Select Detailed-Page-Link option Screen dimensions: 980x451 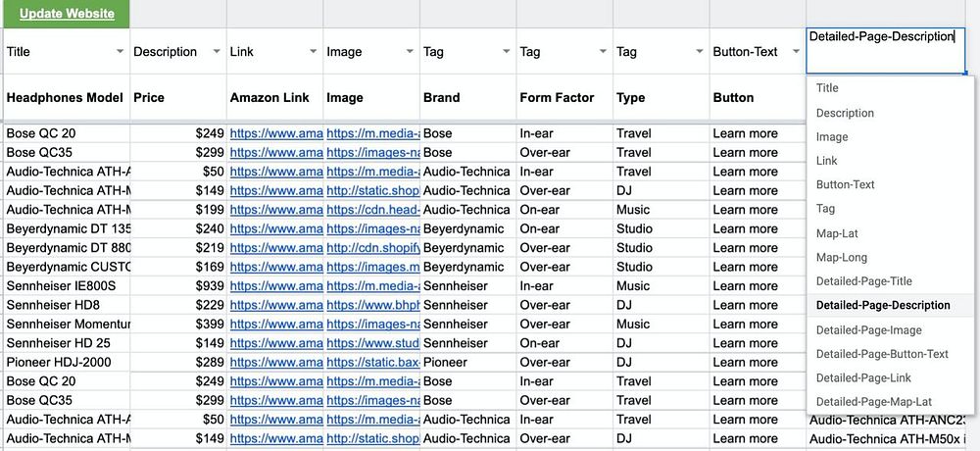click(x=863, y=377)
